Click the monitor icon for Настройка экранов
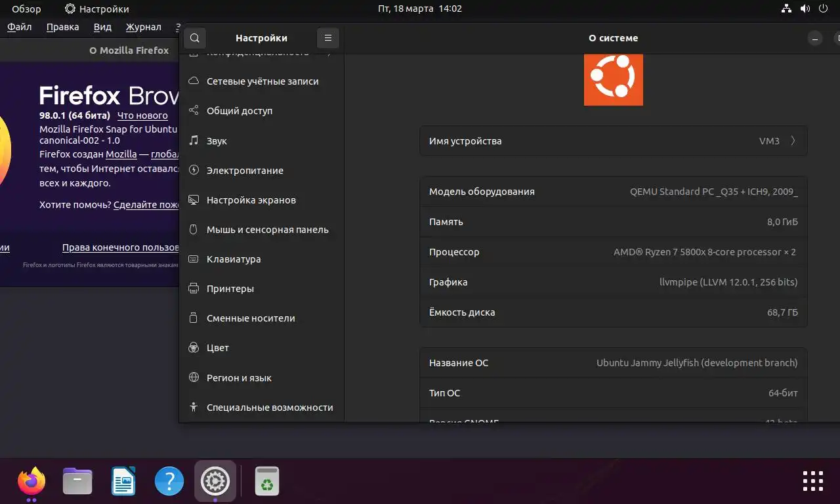840x504 pixels. tap(194, 199)
